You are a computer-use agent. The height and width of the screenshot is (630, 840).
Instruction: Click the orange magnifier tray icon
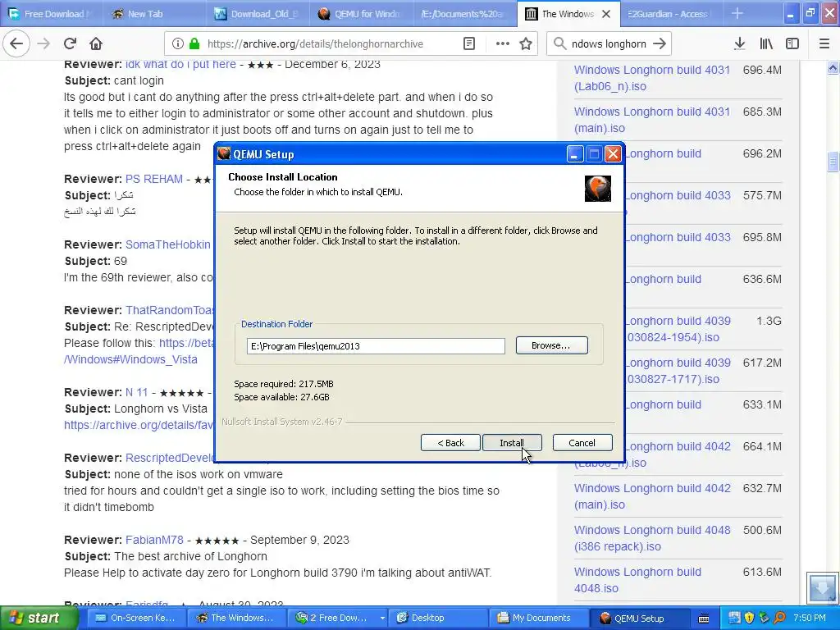[x=779, y=619]
